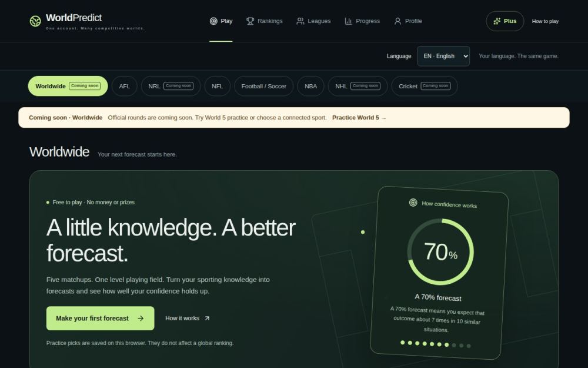Click the Plus upgrade button
This screenshot has width=588, height=368.
[x=505, y=21]
